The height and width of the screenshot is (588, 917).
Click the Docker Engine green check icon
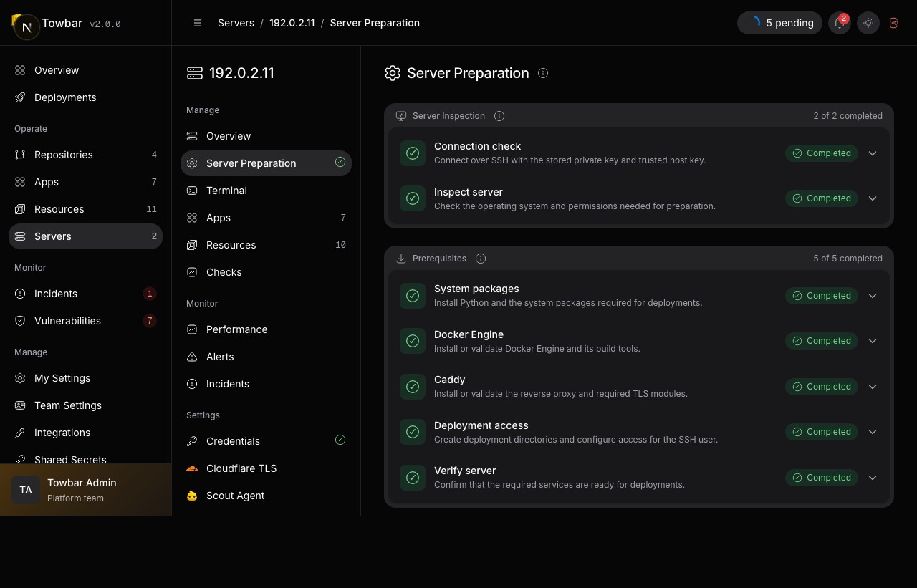pos(413,341)
